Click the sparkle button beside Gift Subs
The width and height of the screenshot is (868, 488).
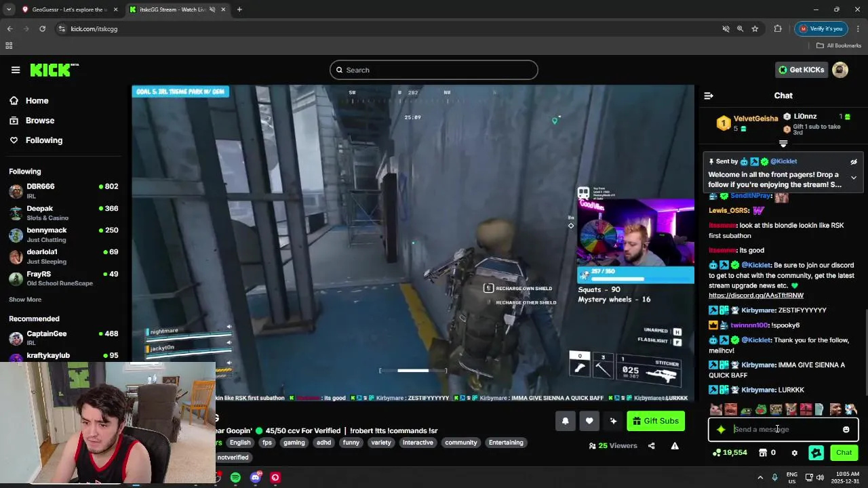pyautogui.click(x=613, y=421)
